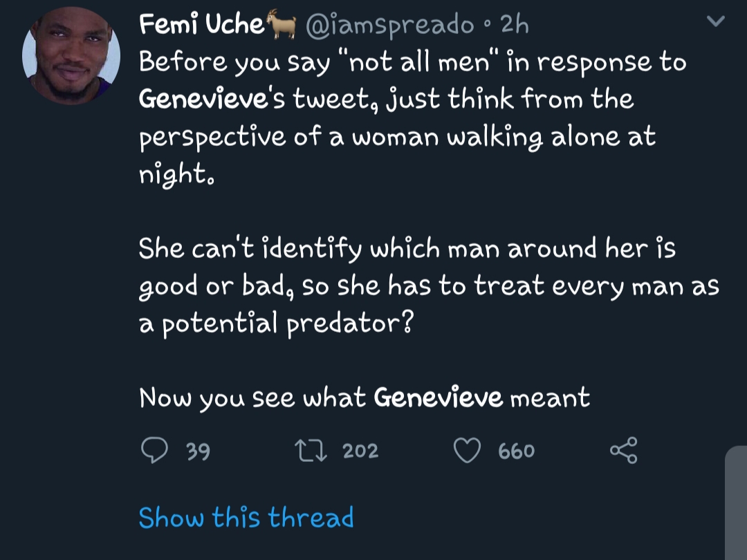747x560 pixels.
Task: Click bold Genevieve in last line
Action: 439,397
